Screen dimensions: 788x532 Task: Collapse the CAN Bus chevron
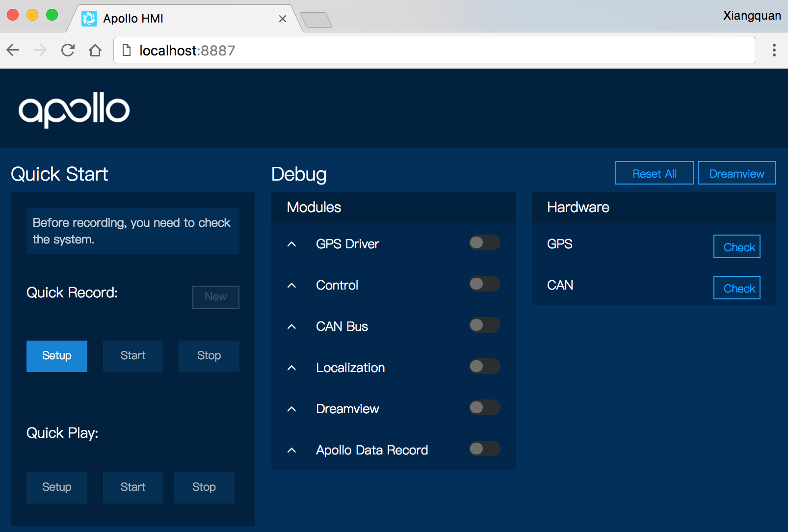(x=291, y=326)
